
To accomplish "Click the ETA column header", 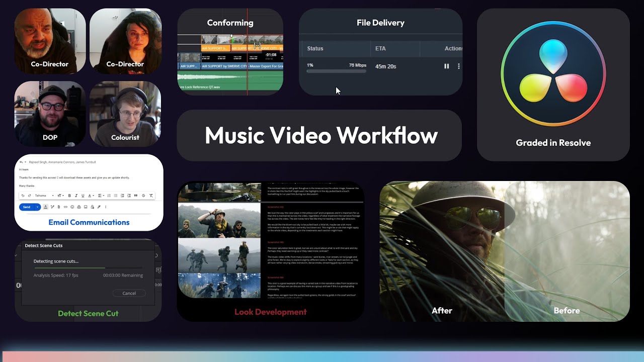I will click(380, 48).
